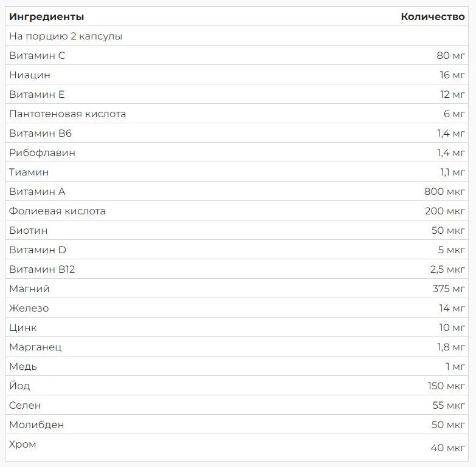Click the Фолиевая кислота row label
The height and width of the screenshot is (467, 476).
point(57,211)
